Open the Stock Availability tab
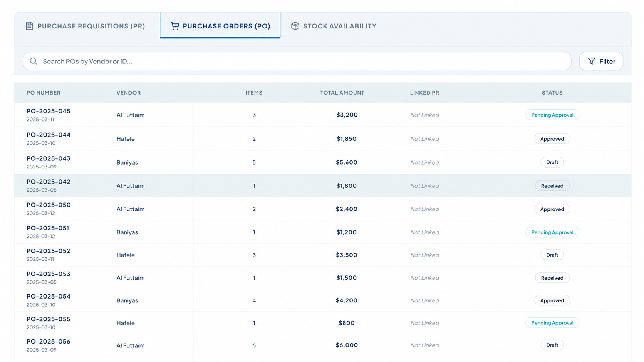Viewport: 644px width, 362px height. pos(334,26)
